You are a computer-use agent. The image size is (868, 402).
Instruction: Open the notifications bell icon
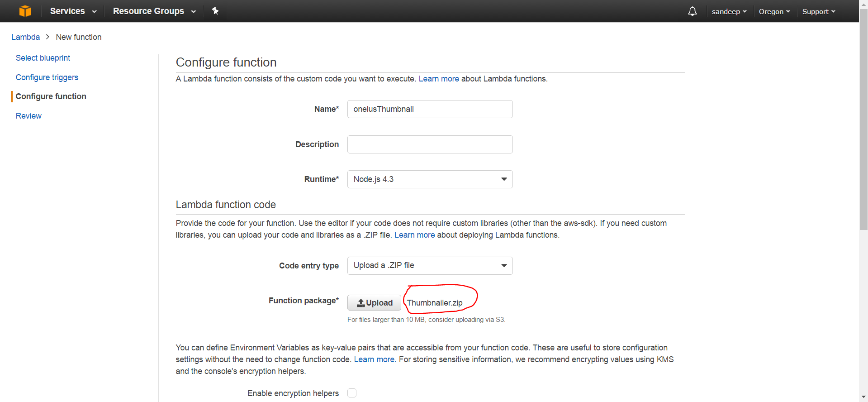(692, 11)
